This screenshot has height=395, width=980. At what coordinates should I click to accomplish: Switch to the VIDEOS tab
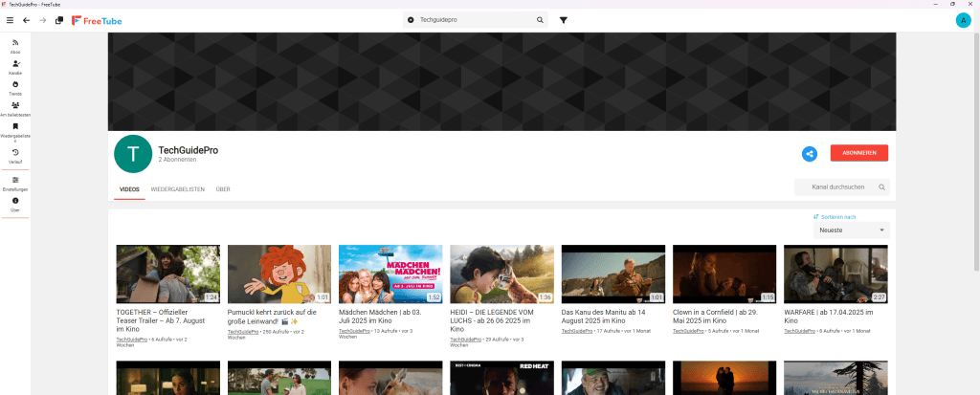129,188
